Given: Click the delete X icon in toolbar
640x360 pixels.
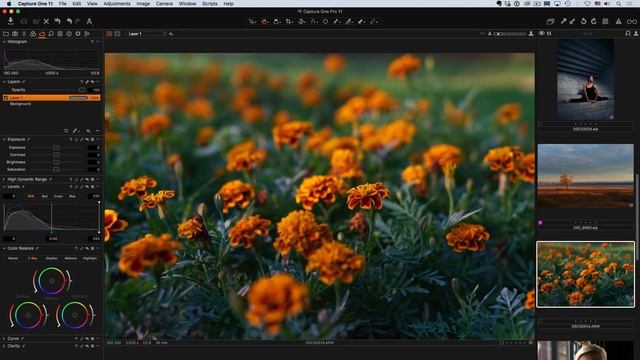Looking at the screenshot, I should click(x=46, y=21).
